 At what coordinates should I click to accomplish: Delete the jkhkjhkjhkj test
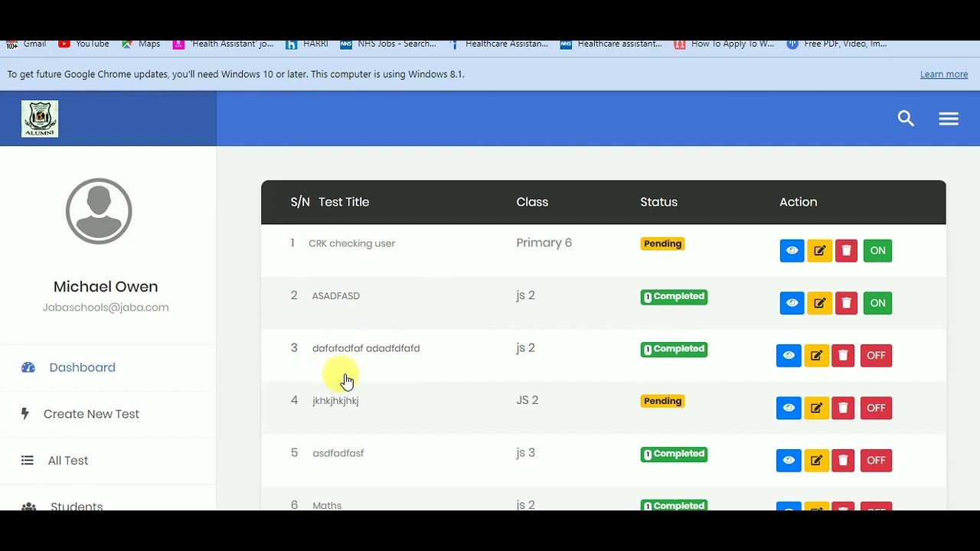point(843,408)
